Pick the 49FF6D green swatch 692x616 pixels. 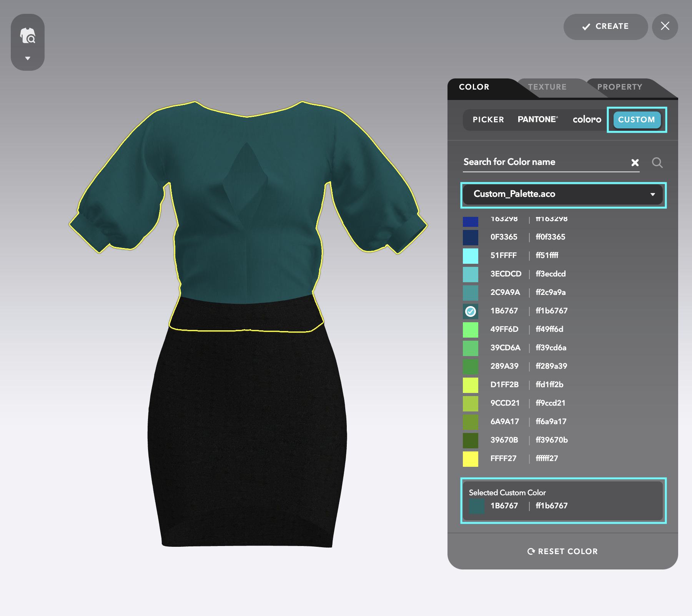point(471,330)
